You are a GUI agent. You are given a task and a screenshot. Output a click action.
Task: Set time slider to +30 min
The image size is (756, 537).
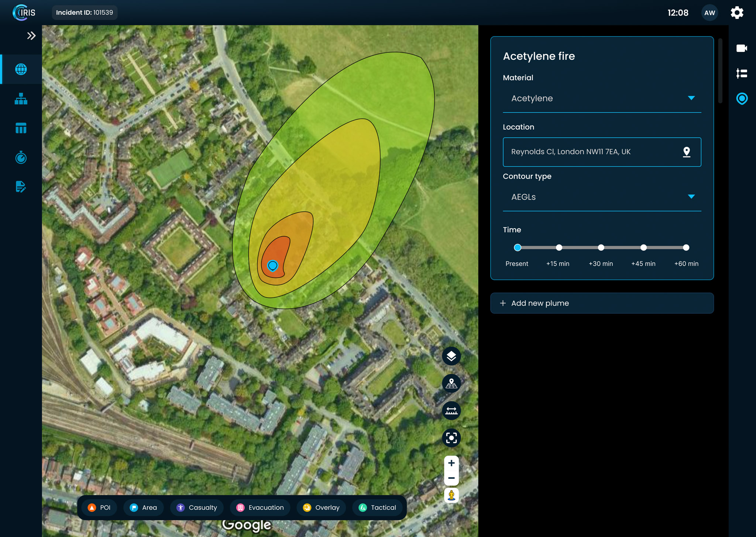point(601,247)
